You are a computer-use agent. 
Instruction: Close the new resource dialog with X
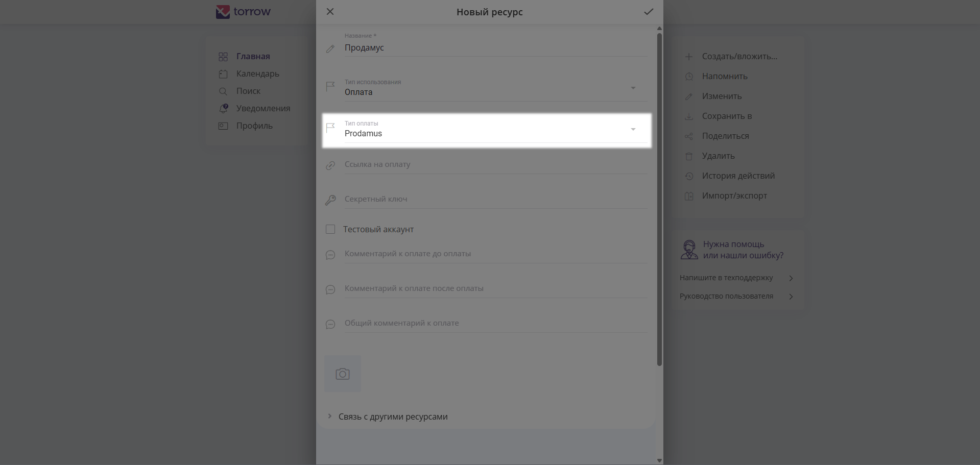(330, 12)
